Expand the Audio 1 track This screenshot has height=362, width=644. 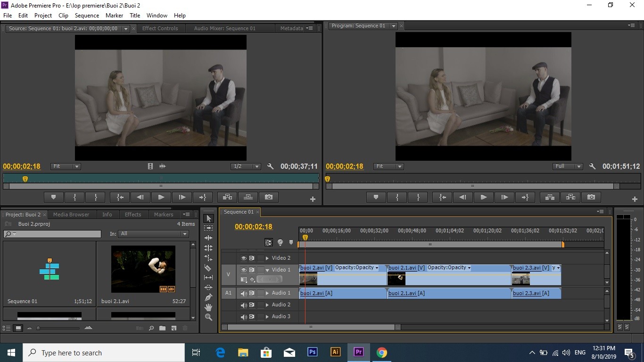tap(267, 293)
